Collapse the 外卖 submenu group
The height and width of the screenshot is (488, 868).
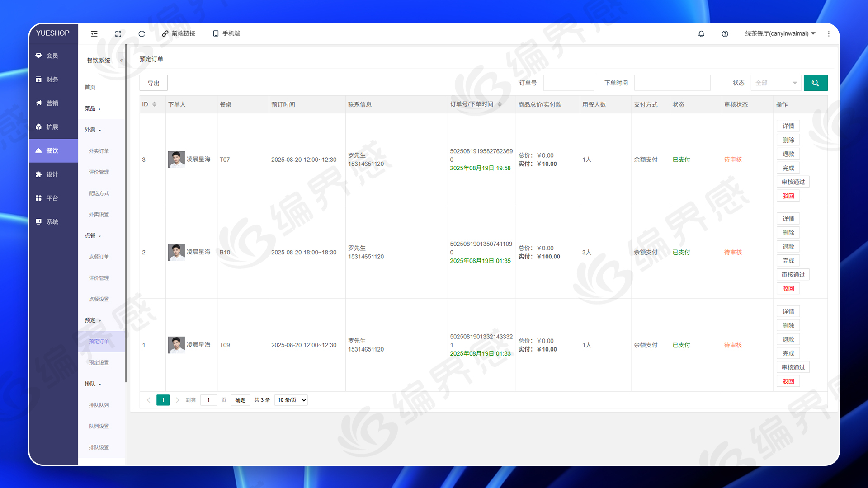pyautogui.click(x=93, y=130)
